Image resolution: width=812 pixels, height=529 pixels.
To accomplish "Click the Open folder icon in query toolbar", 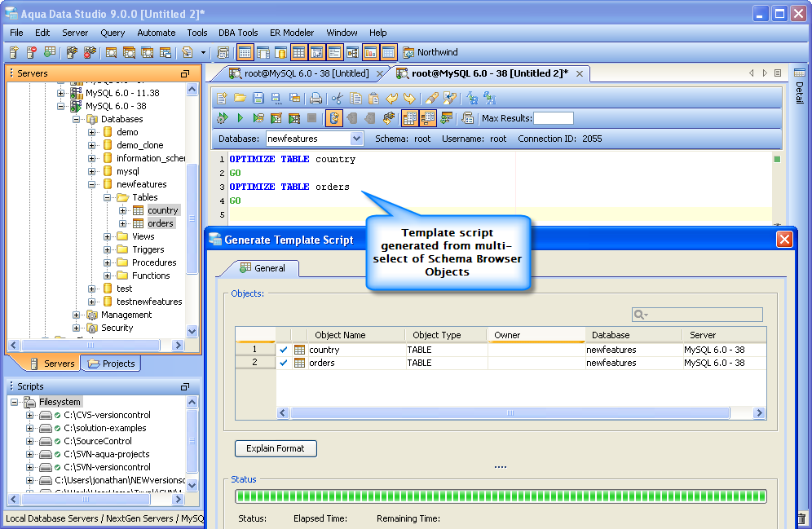I will (240, 99).
